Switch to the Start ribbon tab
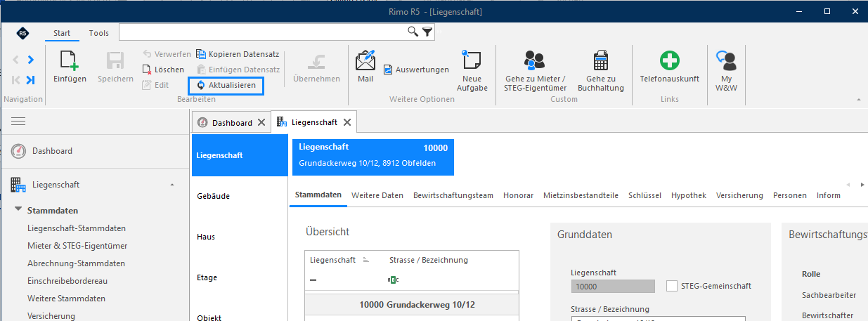 click(x=62, y=33)
